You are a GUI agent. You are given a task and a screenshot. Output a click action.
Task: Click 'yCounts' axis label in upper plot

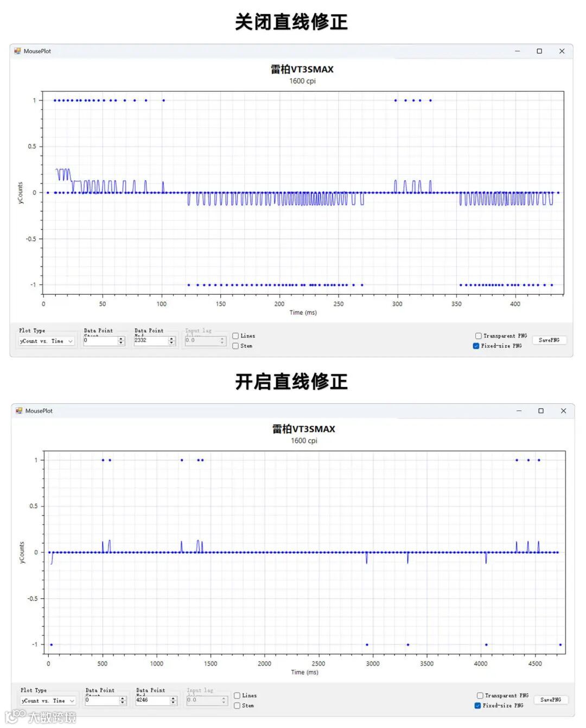click(21, 193)
